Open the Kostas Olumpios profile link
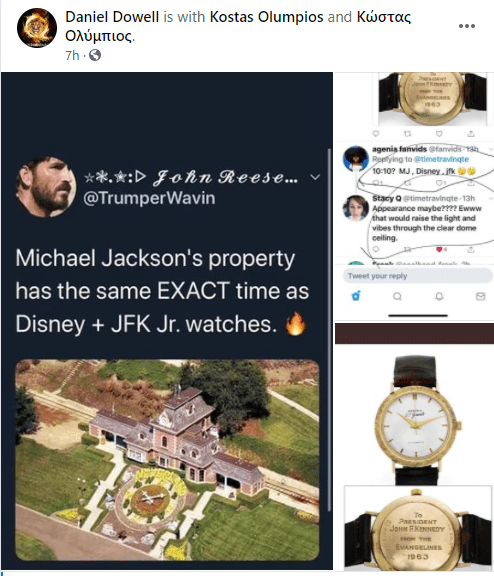 click(266, 17)
